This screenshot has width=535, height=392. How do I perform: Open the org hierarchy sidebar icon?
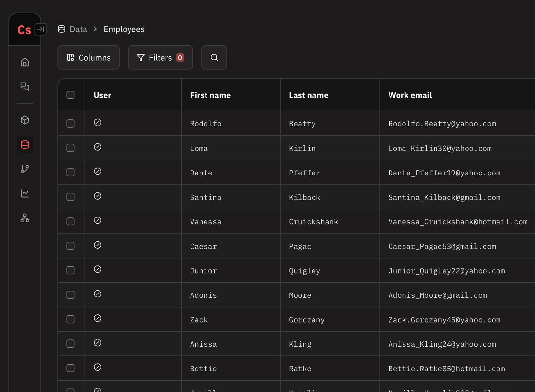click(x=25, y=218)
